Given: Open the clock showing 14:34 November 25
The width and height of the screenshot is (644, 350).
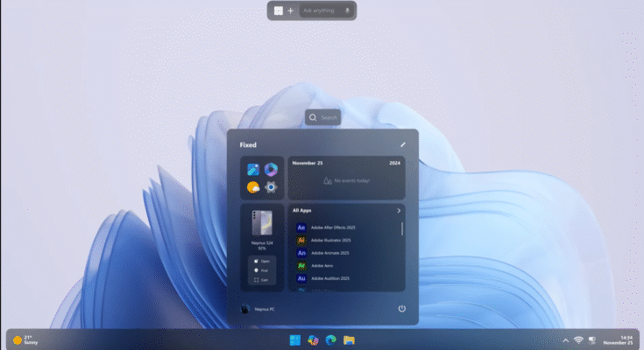Looking at the screenshot, I should click(618, 340).
